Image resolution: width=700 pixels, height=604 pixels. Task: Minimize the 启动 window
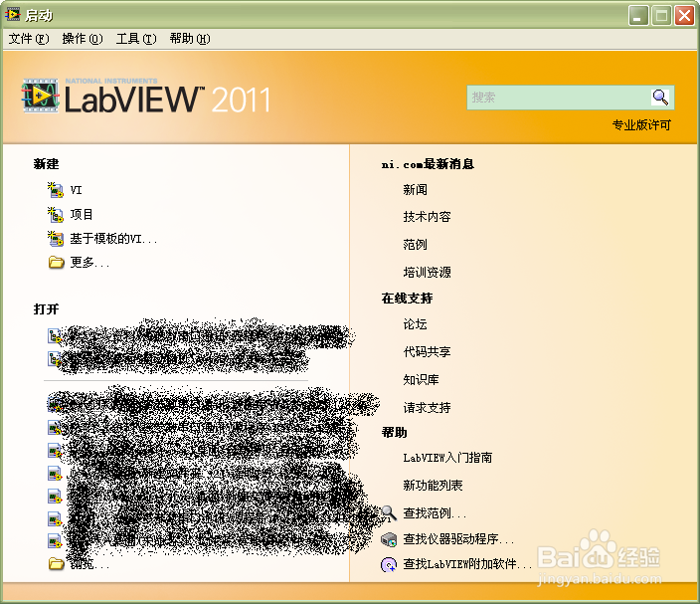point(638,16)
